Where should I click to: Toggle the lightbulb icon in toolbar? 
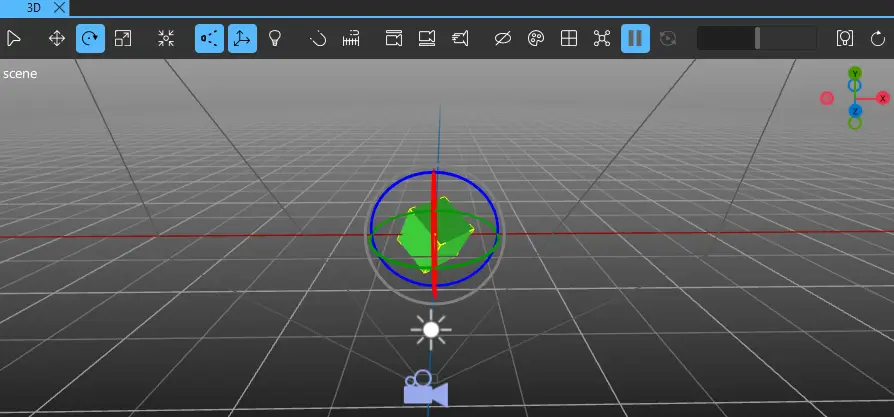coord(274,39)
